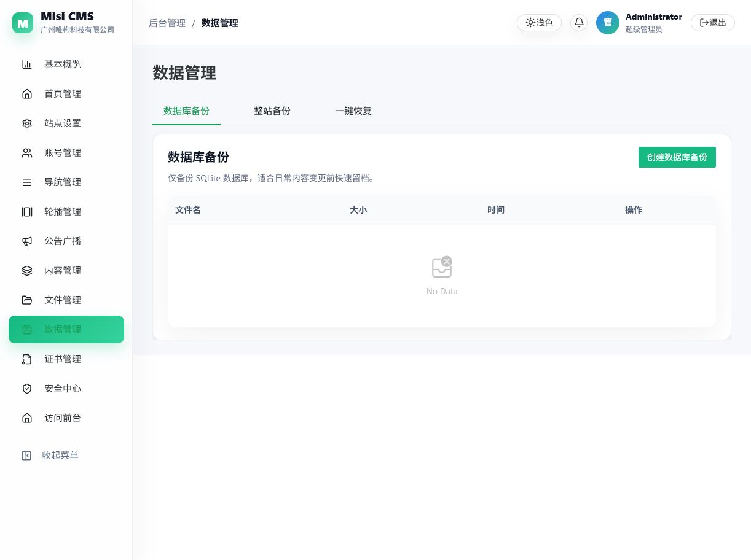Toggle the 浅色 theme mode button
Viewport: 751px width, 560px height.
click(539, 23)
